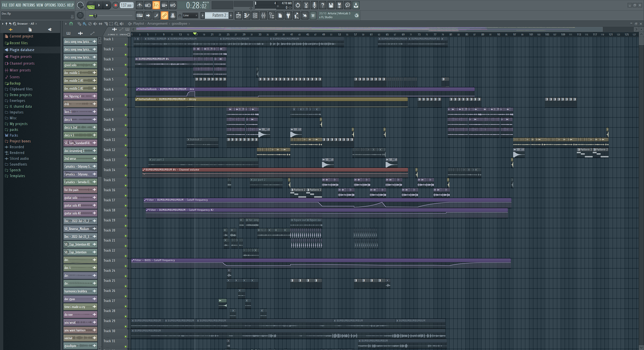Click the playhead marker on the timeline ruler
This screenshot has height=350, width=644.
[x=195, y=34]
